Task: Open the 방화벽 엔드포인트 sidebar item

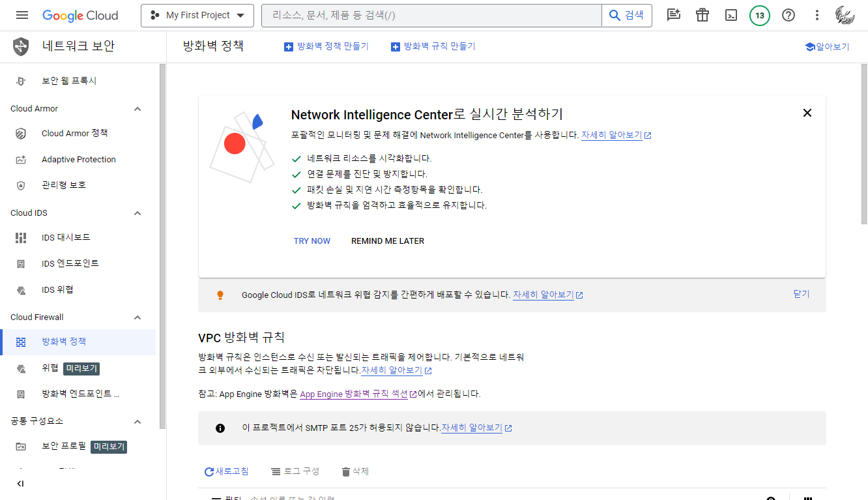Action: [79, 394]
